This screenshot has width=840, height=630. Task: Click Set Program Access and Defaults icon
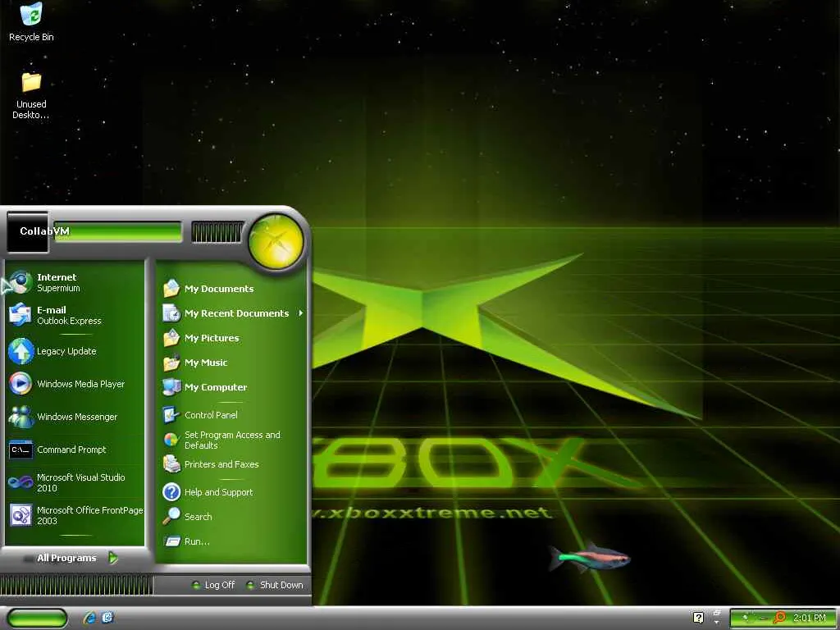coord(171,440)
